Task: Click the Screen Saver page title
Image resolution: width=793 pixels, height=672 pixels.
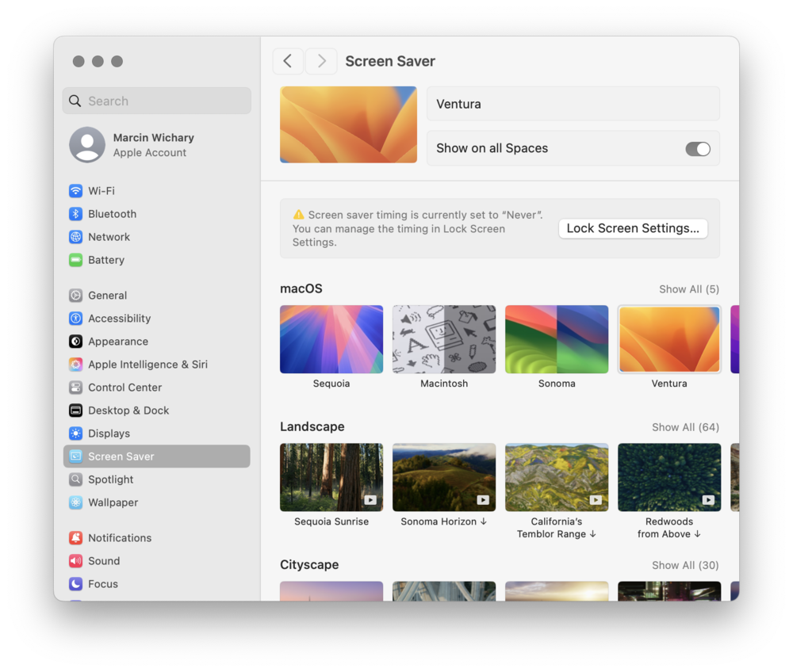Action: [390, 61]
